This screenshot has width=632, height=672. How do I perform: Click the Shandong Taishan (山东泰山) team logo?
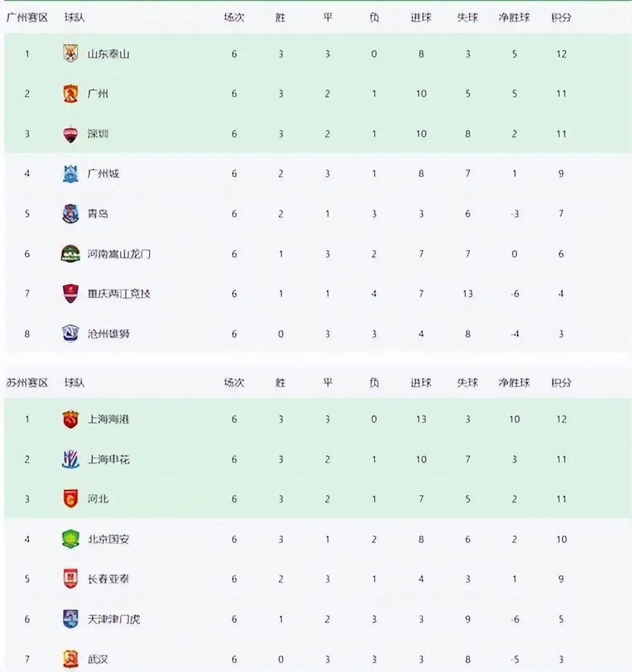[70, 54]
